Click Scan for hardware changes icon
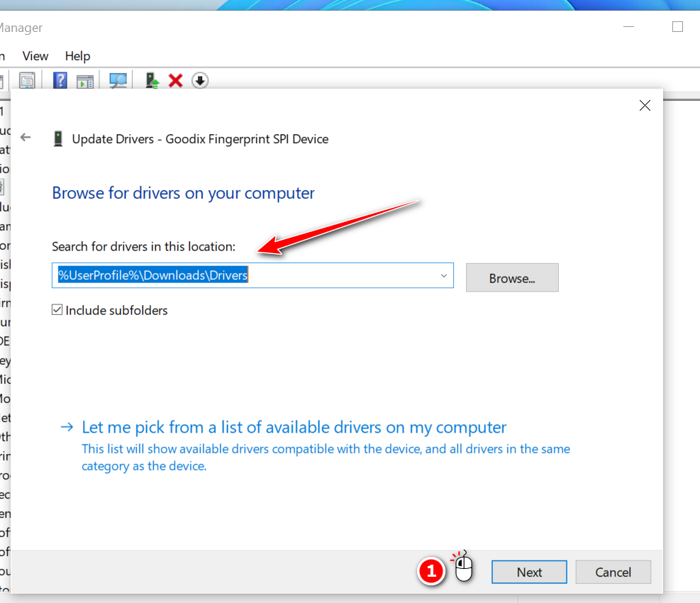The height and width of the screenshot is (603, 700). [118, 81]
